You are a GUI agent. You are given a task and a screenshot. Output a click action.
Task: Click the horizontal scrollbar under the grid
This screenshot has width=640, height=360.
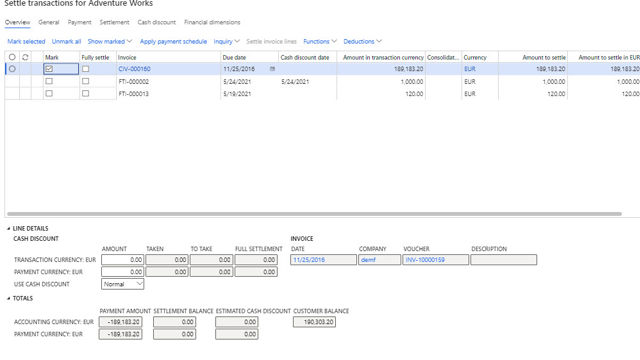point(314,213)
